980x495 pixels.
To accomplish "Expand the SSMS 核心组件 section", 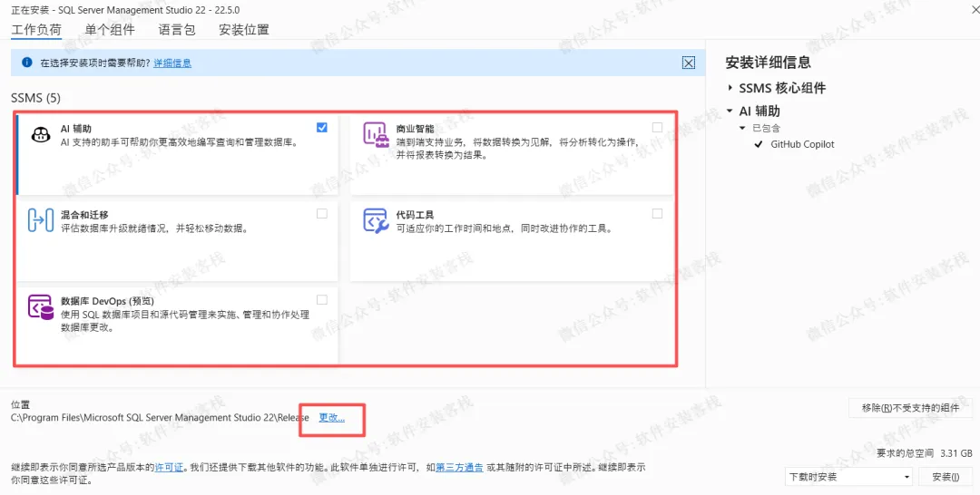I will pyautogui.click(x=730, y=88).
